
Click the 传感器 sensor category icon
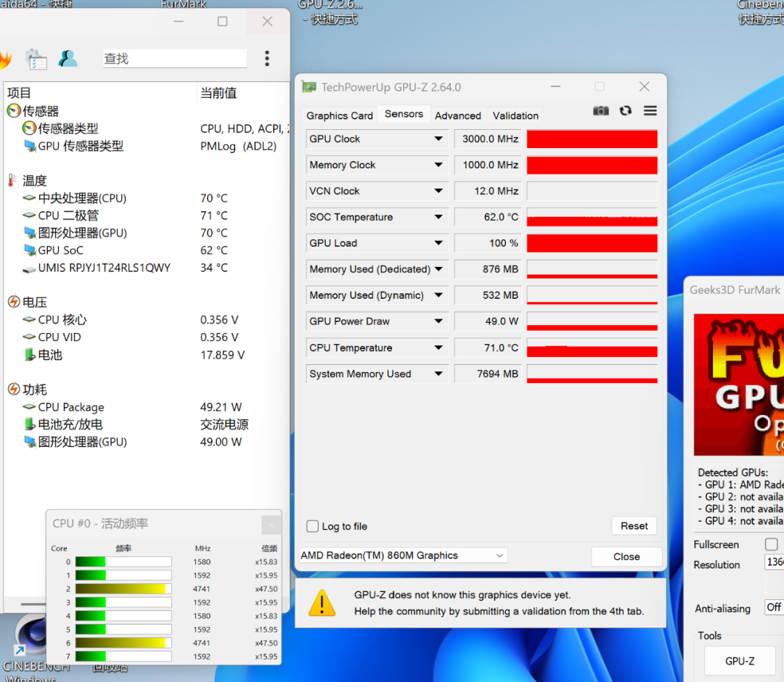click(x=14, y=110)
